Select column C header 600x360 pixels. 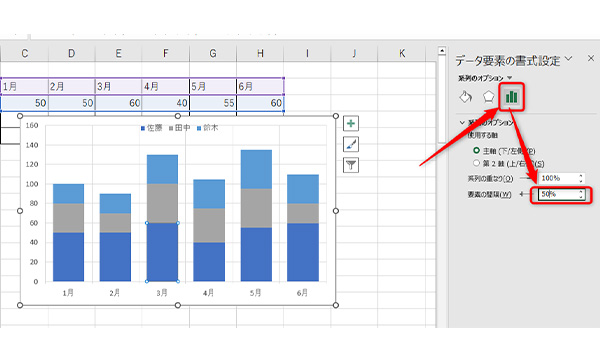(25, 54)
